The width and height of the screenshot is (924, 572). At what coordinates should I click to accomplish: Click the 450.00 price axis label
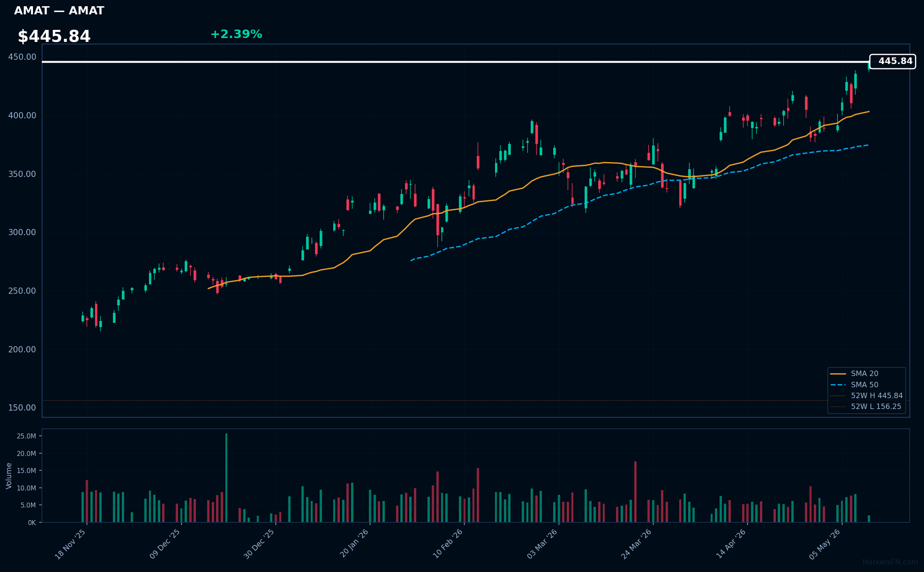[22, 57]
